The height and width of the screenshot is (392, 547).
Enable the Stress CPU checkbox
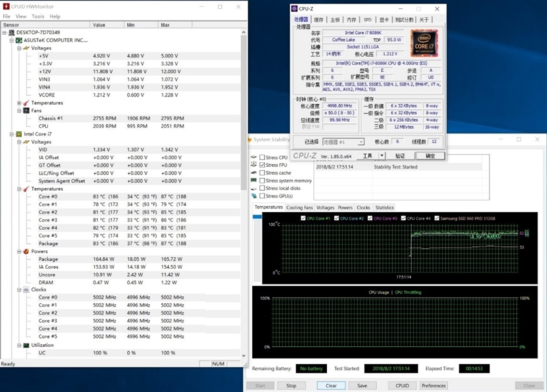pos(263,157)
